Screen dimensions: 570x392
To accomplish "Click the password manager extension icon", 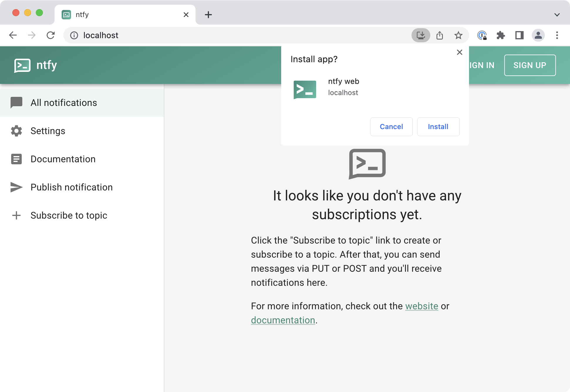I will (x=482, y=36).
